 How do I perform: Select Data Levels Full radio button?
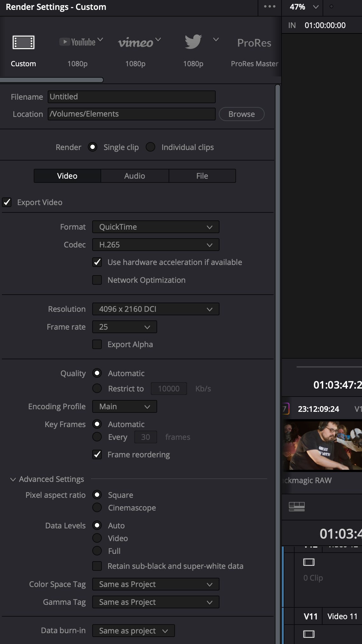pyautogui.click(x=97, y=551)
